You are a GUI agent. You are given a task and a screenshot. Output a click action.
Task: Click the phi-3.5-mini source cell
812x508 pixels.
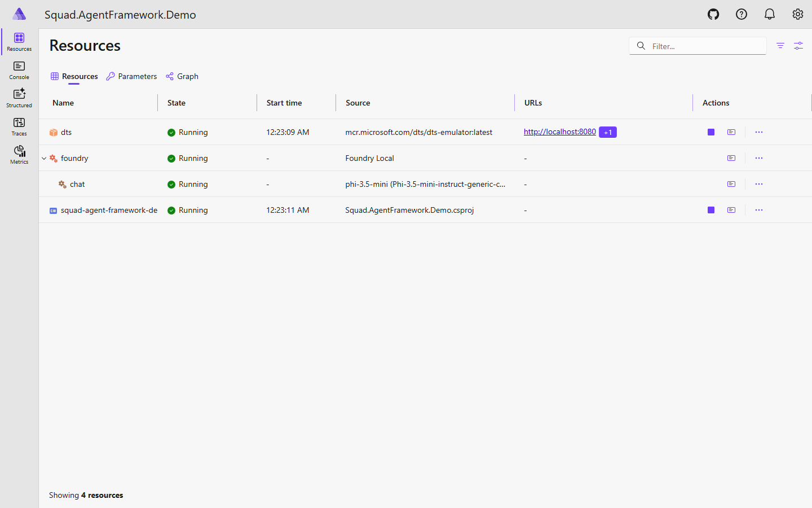425,184
